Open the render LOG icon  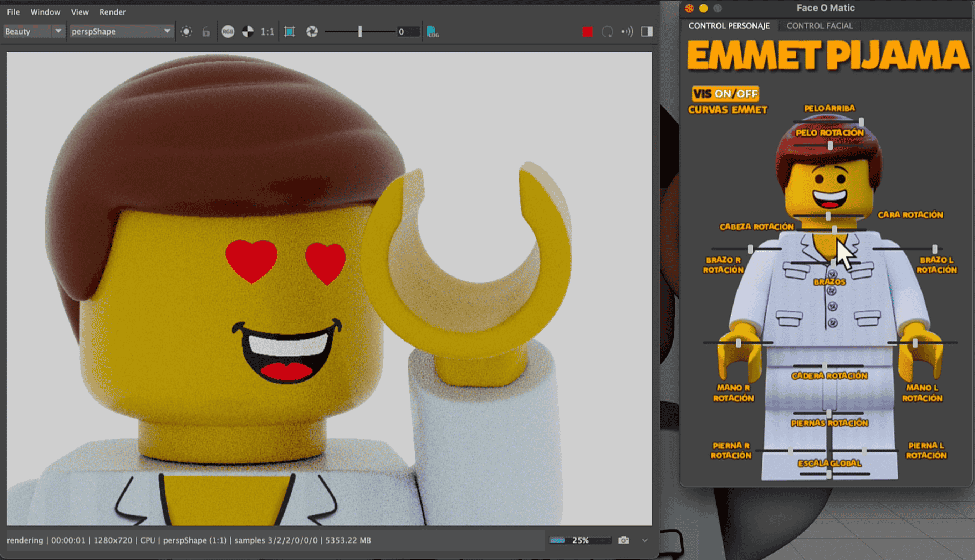point(433,32)
